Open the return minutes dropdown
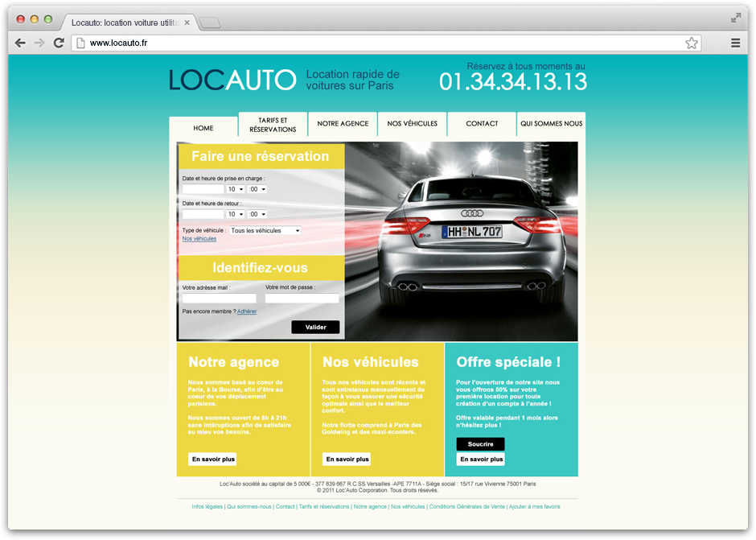Screen dimensions: 756x540 257,215
